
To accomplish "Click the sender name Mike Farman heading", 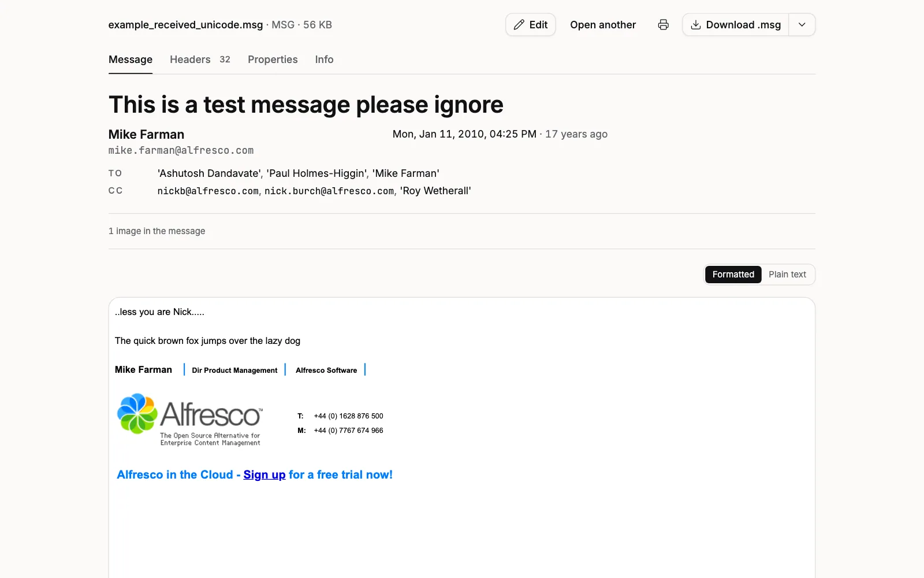I will pyautogui.click(x=146, y=134).
